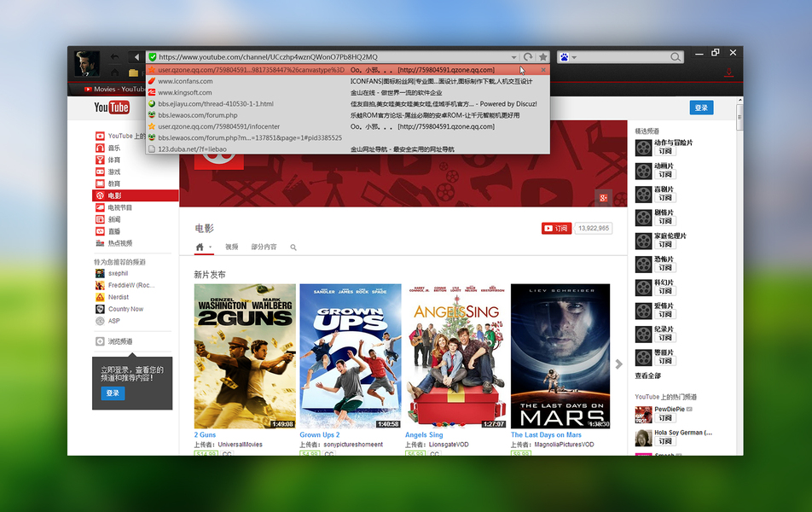This screenshot has height=512, width=812.
Task: Click the undo closed tab arrow icon
Action: tap(115, 57)
